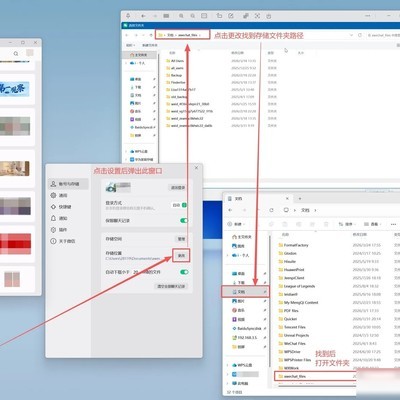Click the search box in upper folder dialog

[x=383, y=35]
